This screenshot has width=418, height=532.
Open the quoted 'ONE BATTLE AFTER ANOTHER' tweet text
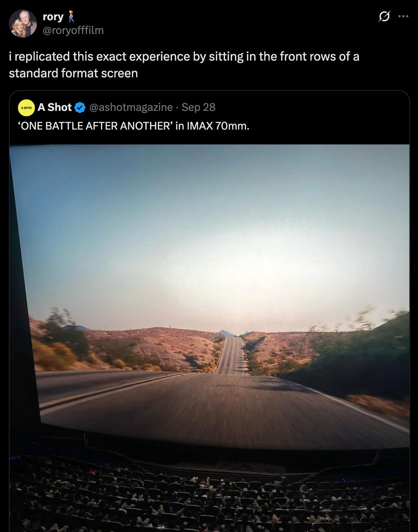[x=134, y=126]
